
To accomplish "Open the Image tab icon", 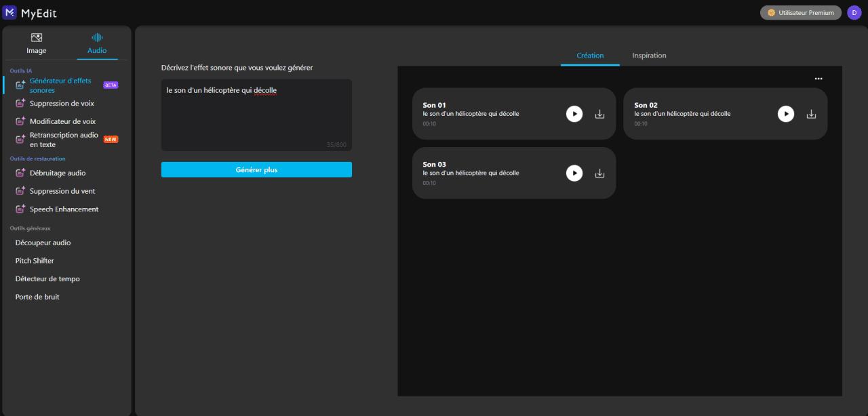I will (37, 38).
